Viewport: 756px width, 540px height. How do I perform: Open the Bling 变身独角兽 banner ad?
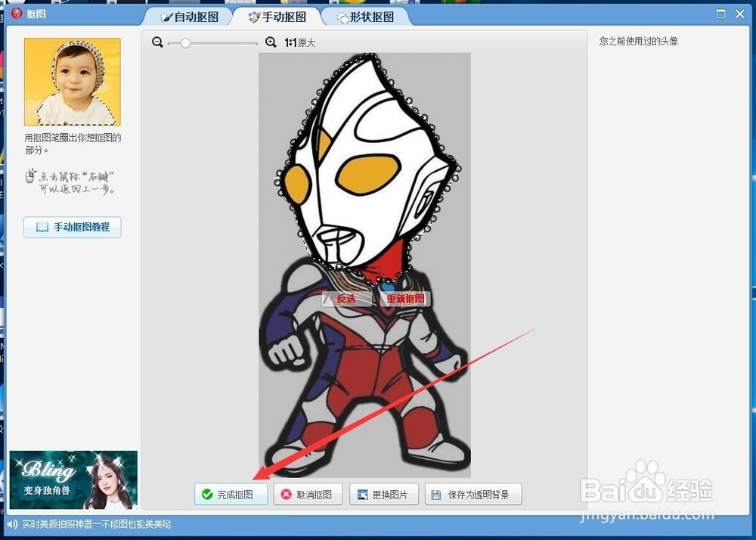coord(73,479)
